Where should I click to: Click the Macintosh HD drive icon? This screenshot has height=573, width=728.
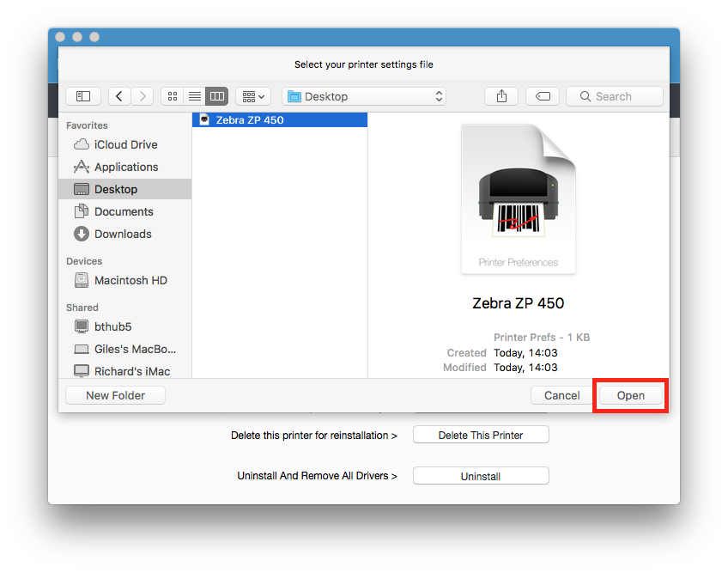click(x=82, y=280)
